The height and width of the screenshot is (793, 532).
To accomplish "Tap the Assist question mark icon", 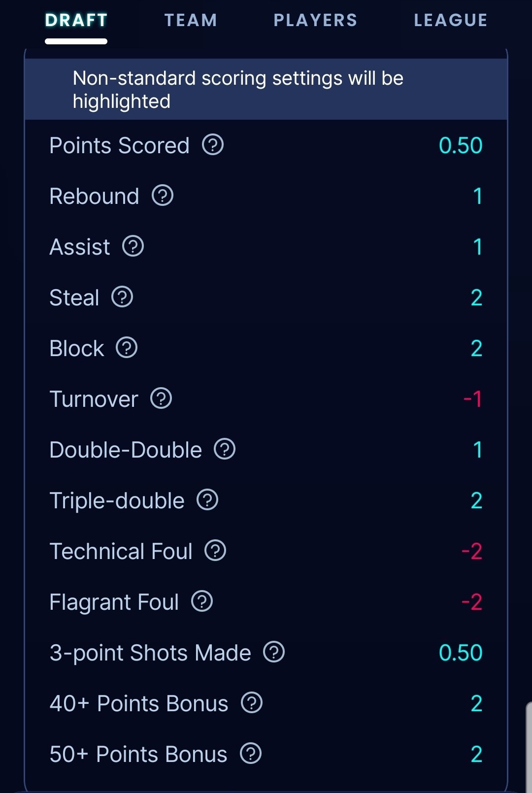I will (133, 246).
